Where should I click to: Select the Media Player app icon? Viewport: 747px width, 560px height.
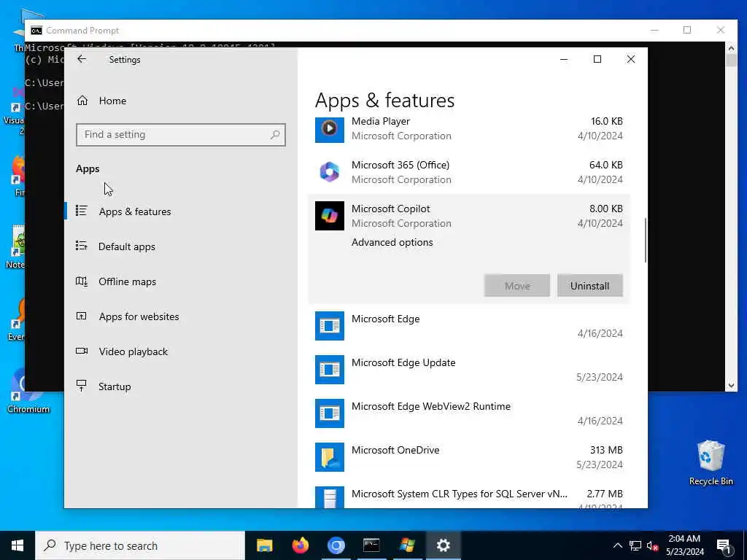[x=329, y=128]
